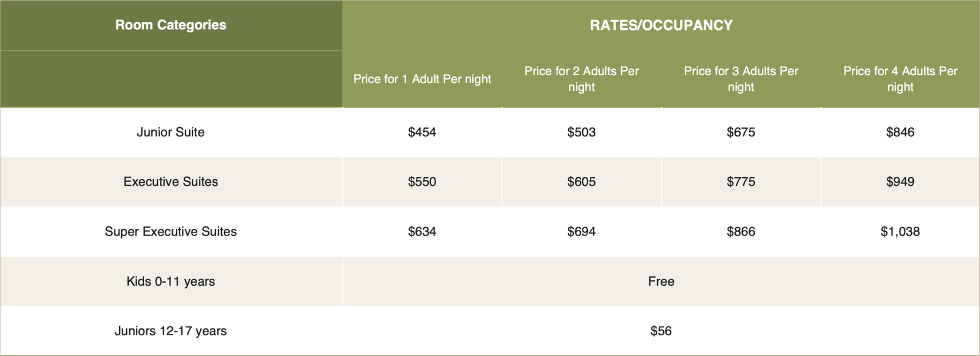This screenshot has height=356, width=980.
Task: Click the $454 Junior Suite price
Action: pyautogui.click(x=422, y=132)
